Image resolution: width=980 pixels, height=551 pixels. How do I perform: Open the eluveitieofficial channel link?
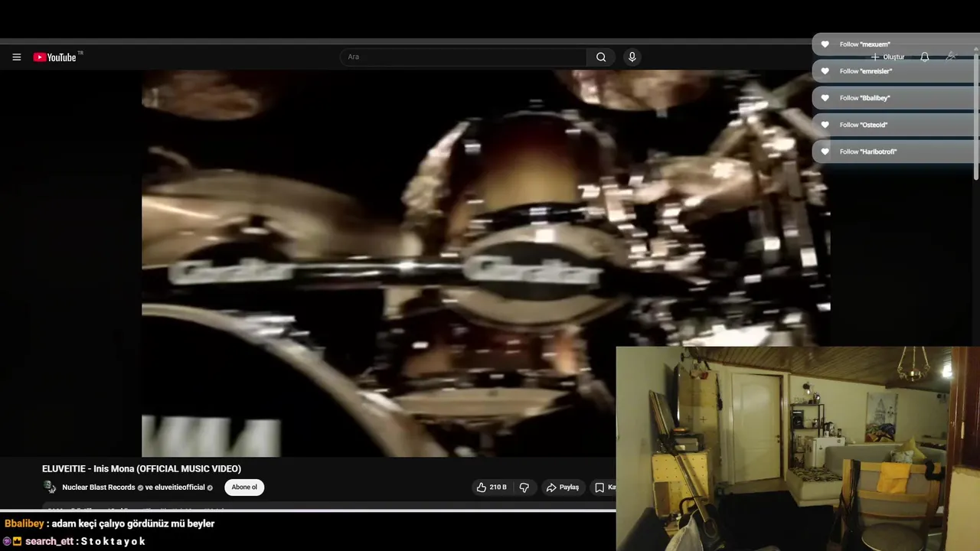(x=180, y=487)
